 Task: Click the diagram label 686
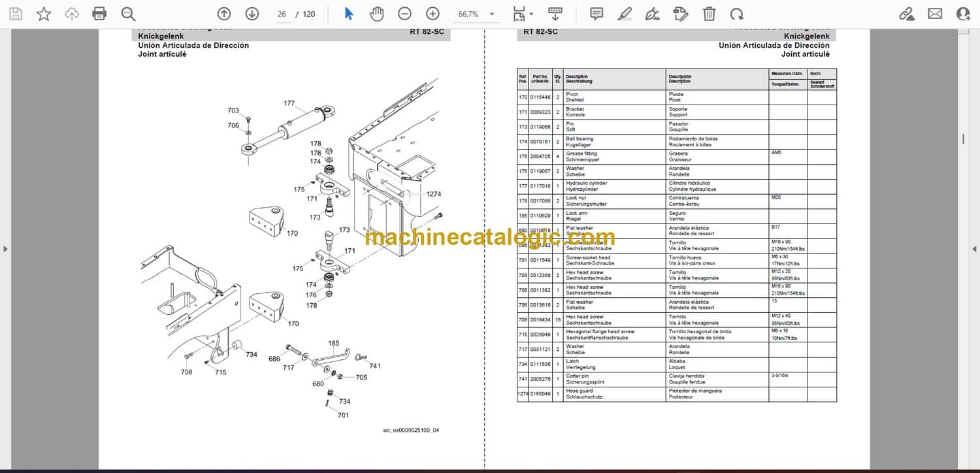coord(274,359)
